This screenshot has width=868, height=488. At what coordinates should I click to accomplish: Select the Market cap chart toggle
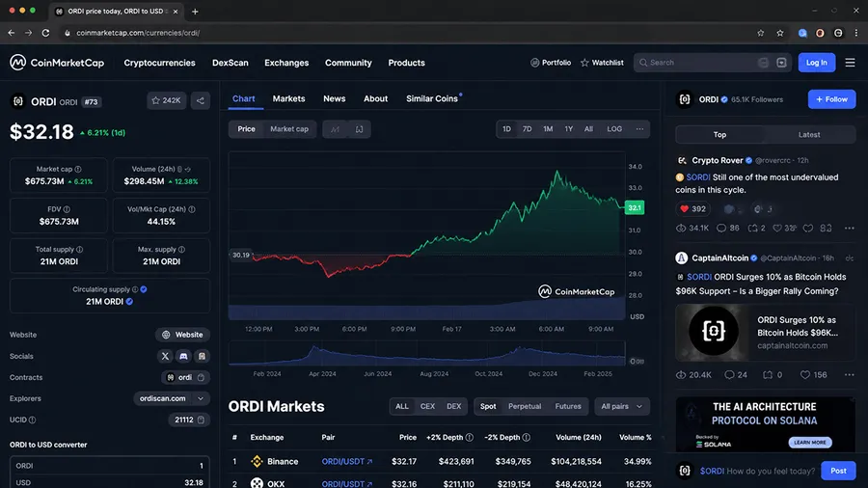coord(289,129)
